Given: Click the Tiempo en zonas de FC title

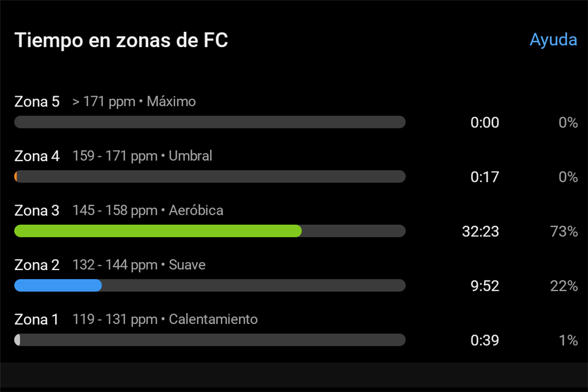Looking at the screenshot, I should pos(121,40).
